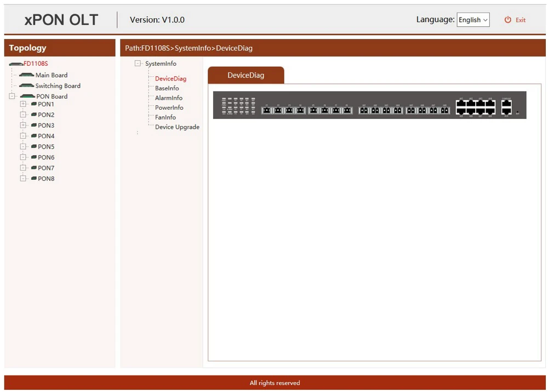The height and width of the screenshot is (392, 548).
Task: Open BaseInfo in the SystemInfo menu
Action: click(x=167, y=88)
